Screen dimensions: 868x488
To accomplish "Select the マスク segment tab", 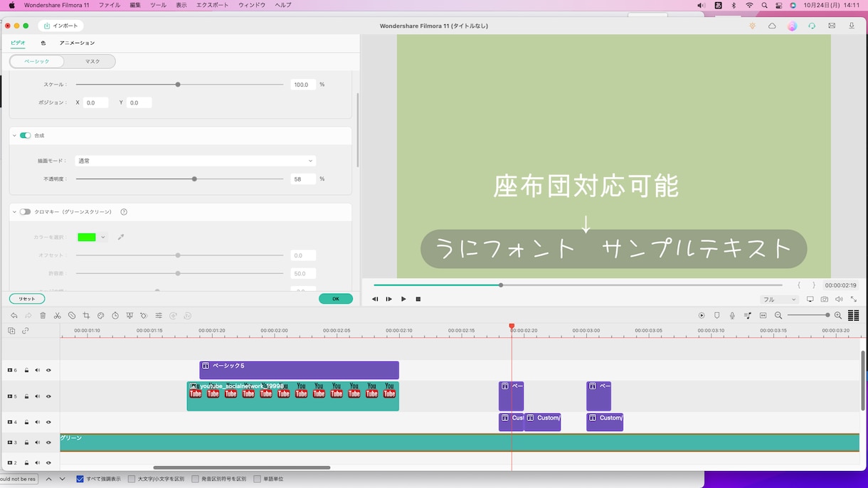I will pyautogui.click(x=92, y=61).
